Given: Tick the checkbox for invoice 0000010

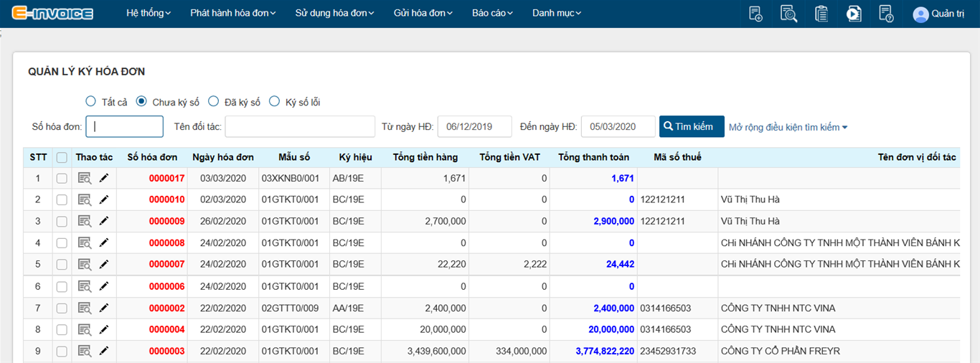Looking at the screenshot, I should pos(62,199).
